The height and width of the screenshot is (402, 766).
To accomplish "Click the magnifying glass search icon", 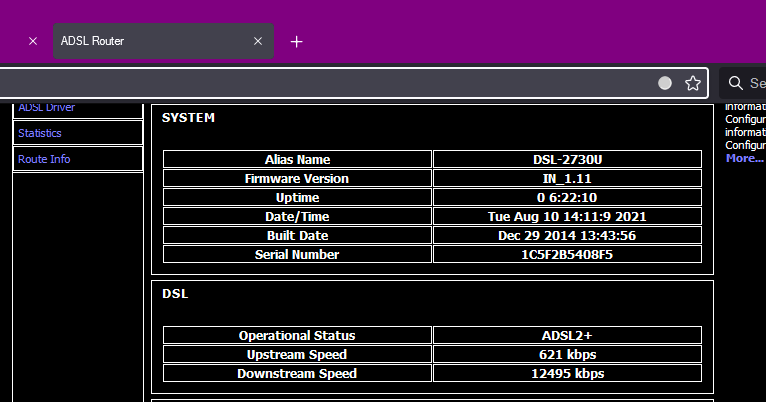I will (736, 83).
